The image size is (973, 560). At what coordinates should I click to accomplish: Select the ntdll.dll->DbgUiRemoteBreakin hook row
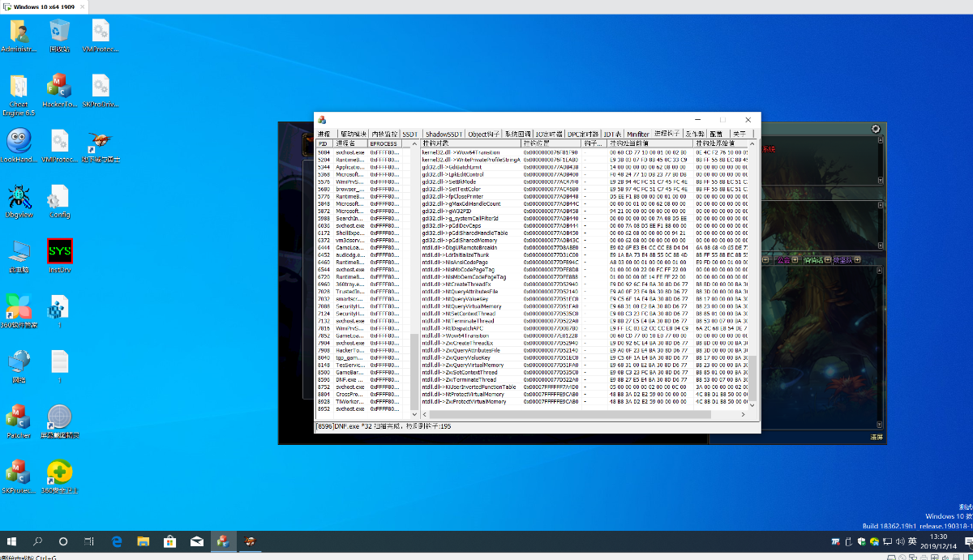pos(582,247)
